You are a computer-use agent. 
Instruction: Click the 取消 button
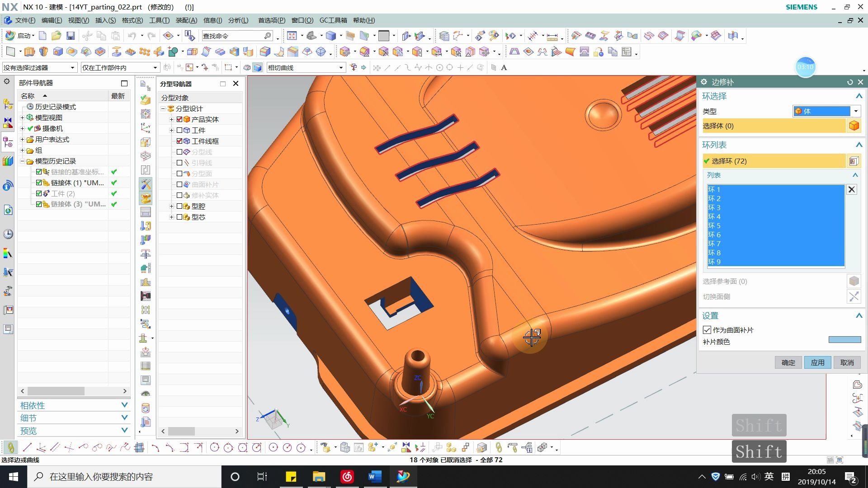(847, 362)
